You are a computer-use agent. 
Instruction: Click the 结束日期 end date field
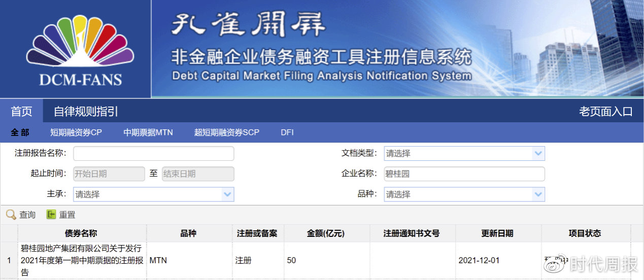[x=198, y=174]
